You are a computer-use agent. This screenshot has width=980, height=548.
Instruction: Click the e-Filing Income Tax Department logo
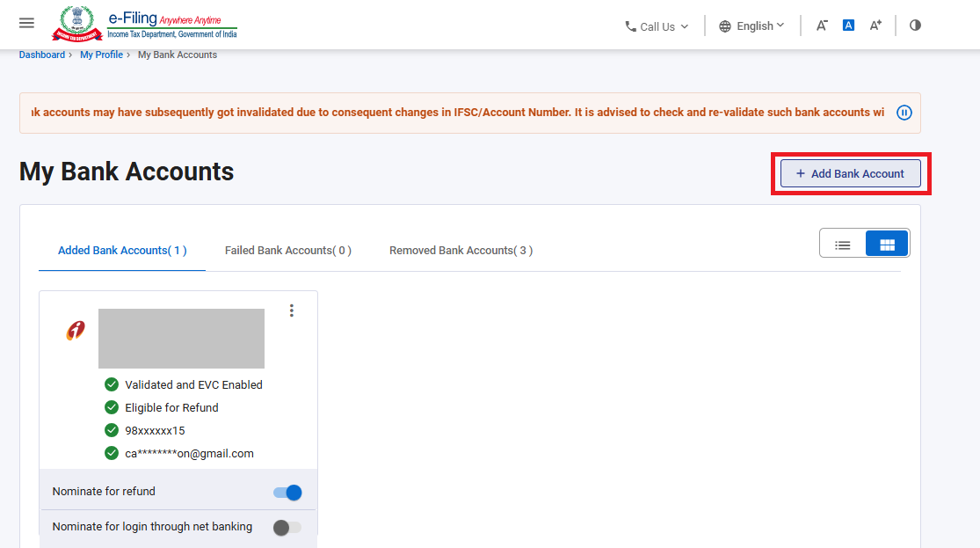(x=145, y=25)
